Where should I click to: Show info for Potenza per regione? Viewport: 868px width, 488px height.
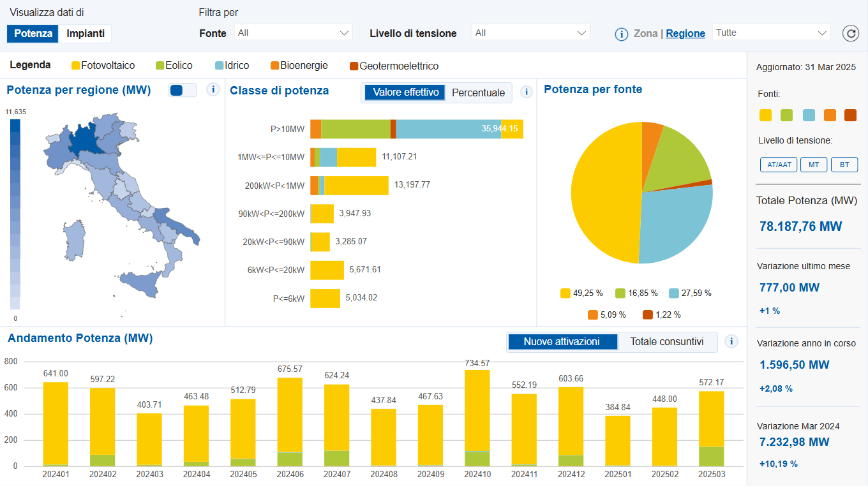pos(213,90)
